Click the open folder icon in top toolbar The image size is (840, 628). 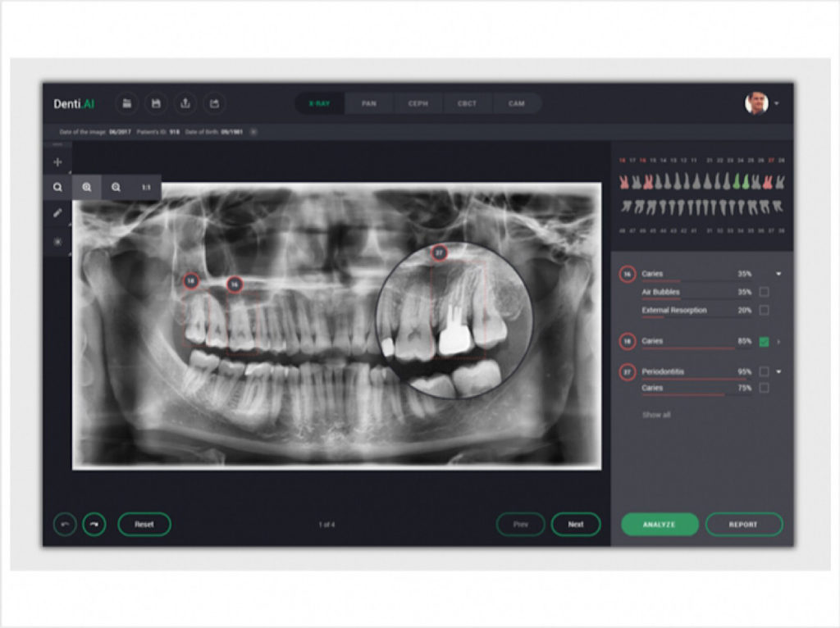click(126, 103)
